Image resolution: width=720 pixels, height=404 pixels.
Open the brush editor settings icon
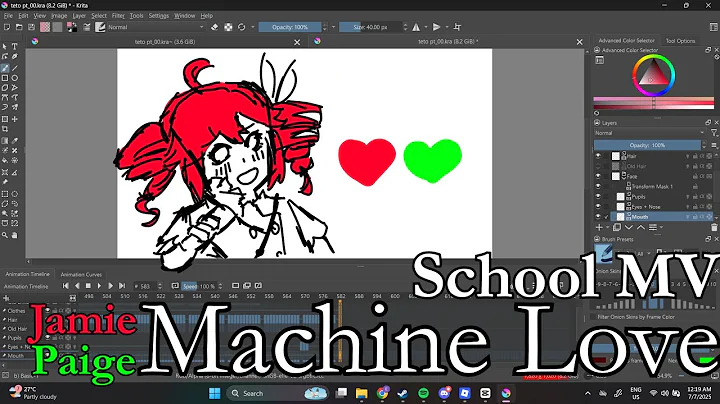86,27
